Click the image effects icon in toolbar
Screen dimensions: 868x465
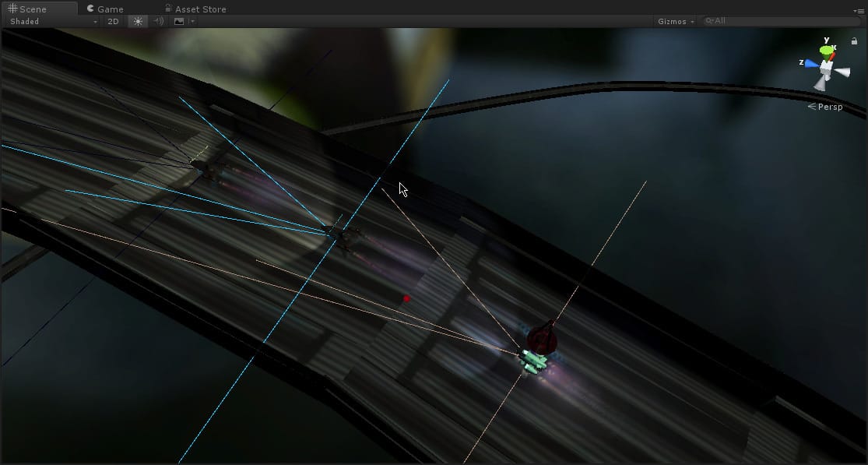pyautogui.click(x=179, y=22)
